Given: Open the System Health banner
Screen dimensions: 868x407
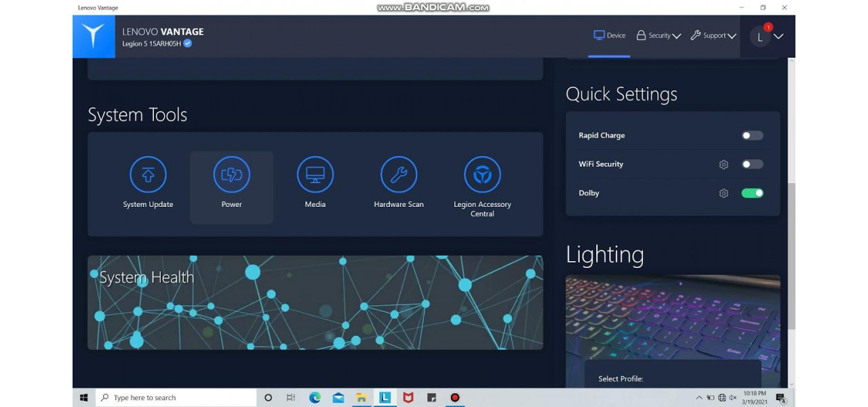Looking at the screenshot, I should pos(315,303).
